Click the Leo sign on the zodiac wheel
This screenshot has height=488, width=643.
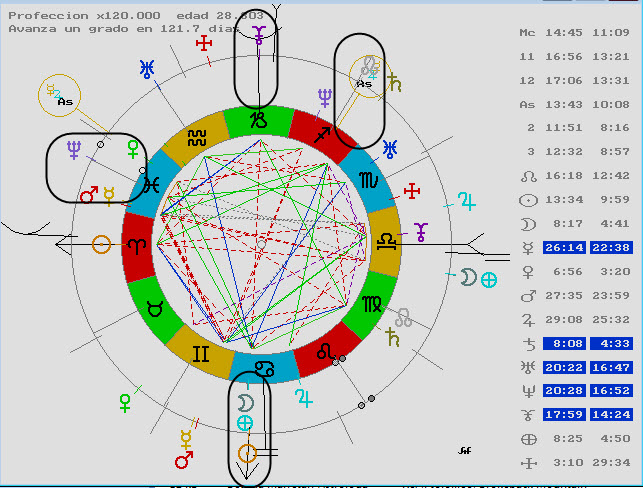pyautogui.click(x=327, y=351)
